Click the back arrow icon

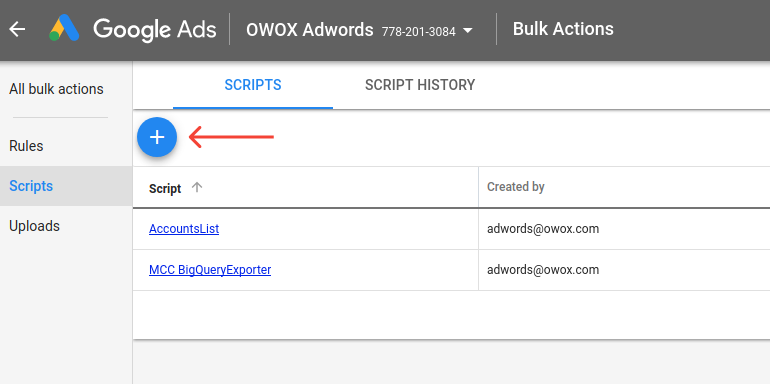17,29
